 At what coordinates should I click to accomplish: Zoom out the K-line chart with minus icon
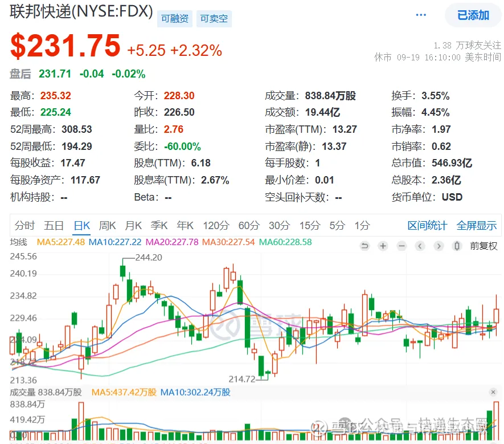point(401,246)
